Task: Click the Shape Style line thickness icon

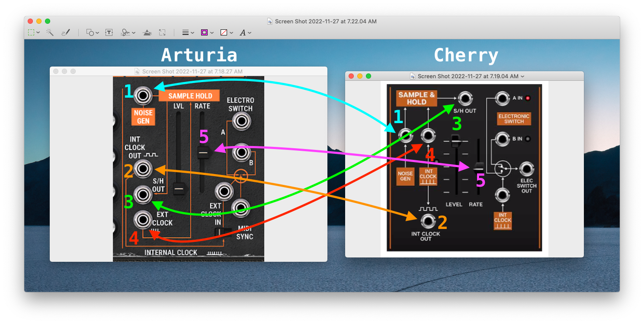Action: (x=185, y=32)
